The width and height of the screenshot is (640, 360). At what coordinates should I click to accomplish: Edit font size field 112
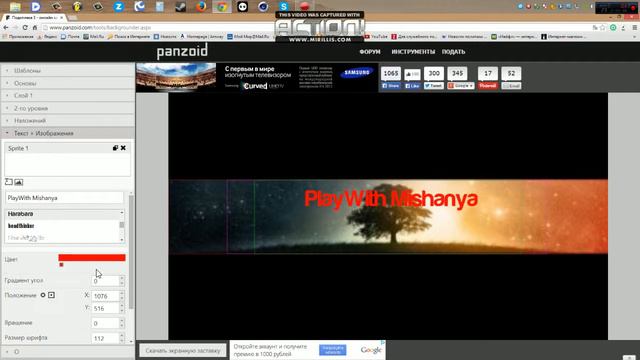point(105,338)
